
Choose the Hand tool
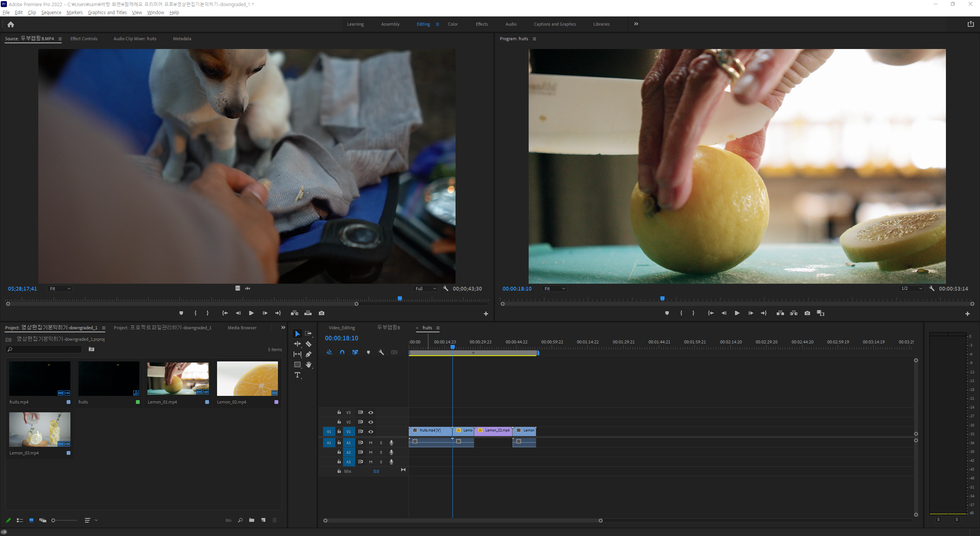coord(309,364)
